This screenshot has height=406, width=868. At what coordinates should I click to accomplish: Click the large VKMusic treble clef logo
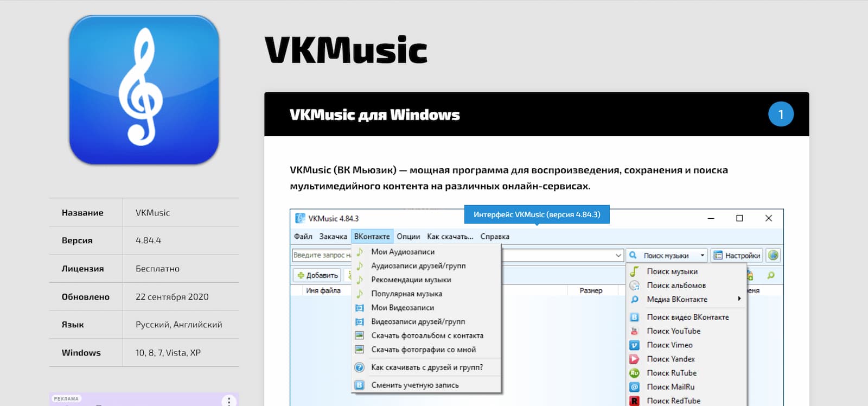144,90
